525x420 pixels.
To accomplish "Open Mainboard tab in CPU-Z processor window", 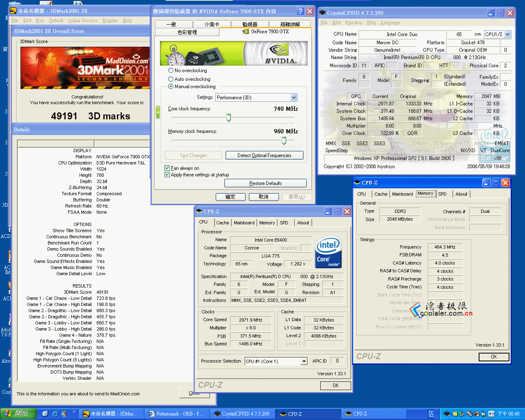I will click(x=244, y=223).
